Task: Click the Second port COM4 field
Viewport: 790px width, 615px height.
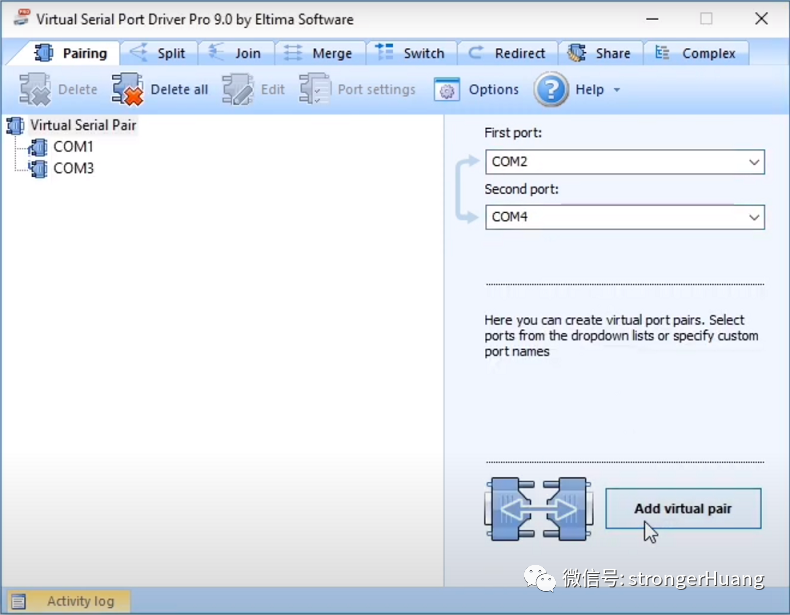Action: (625, 217)
